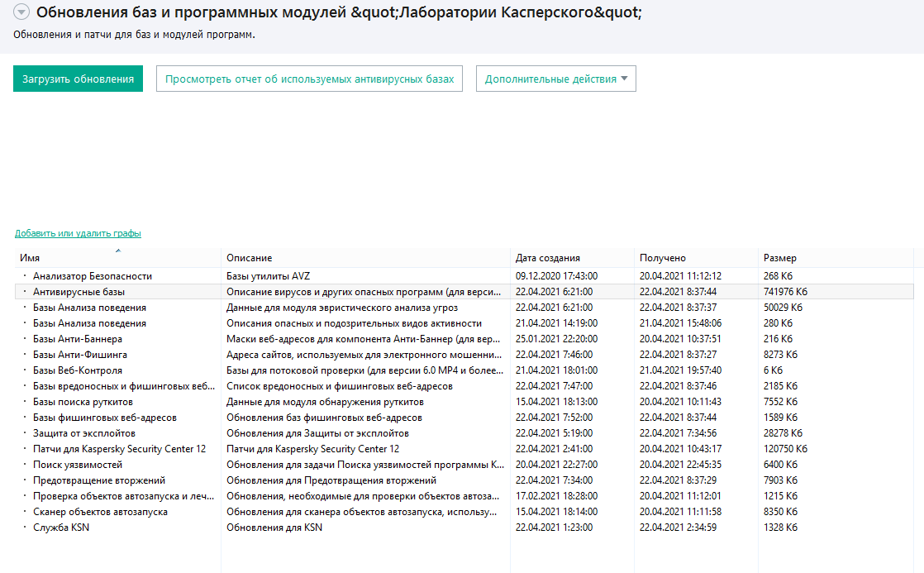Click description Обновления для Предотвращения вторжений

coord(331,480)
